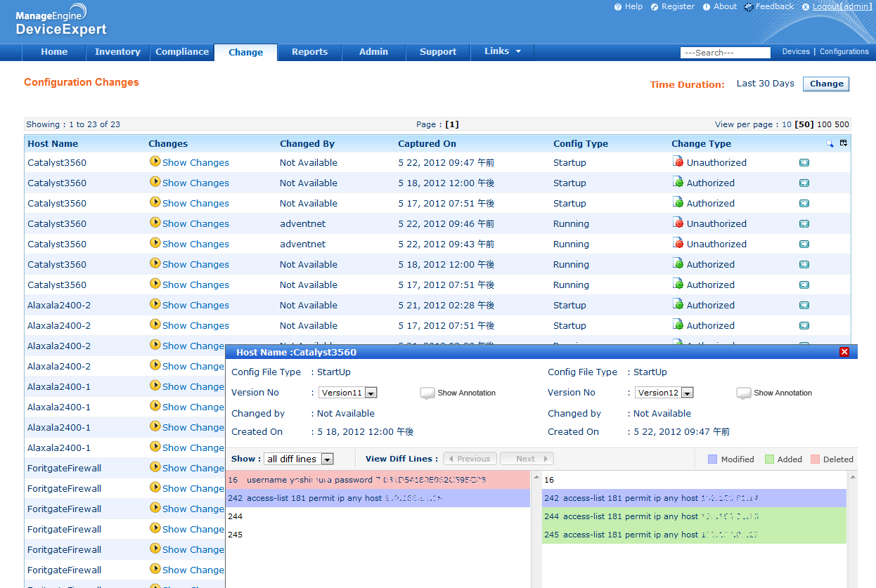Image resolution: width=876 pixels, height=588 pixels.
Task: Open the column chooser icon in table header
Action: [844, 143]
